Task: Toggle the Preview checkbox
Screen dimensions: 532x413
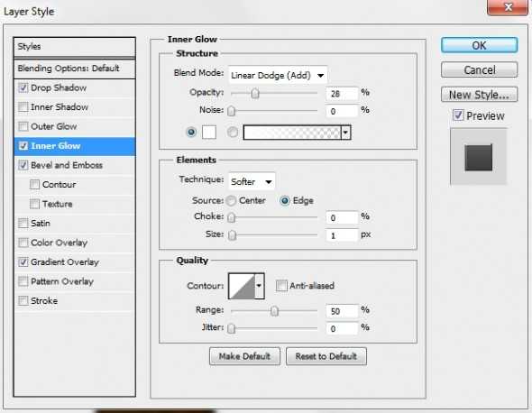Action: [458, 115]
